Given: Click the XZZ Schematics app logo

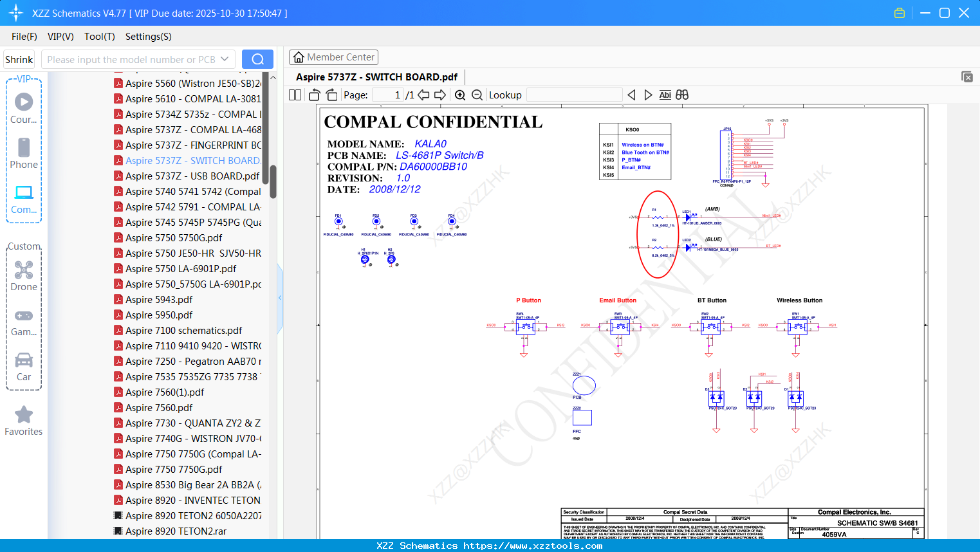Looking at the screenshot, I should click(16, 13).
